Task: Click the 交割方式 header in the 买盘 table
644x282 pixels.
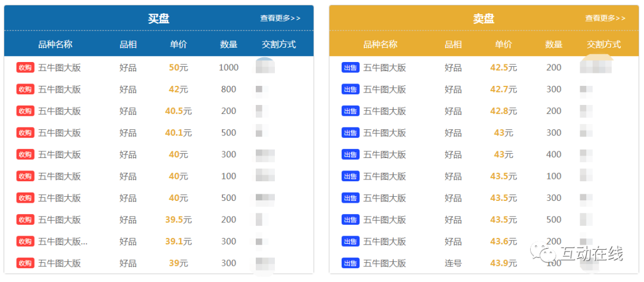Action: tap(279, 44)
